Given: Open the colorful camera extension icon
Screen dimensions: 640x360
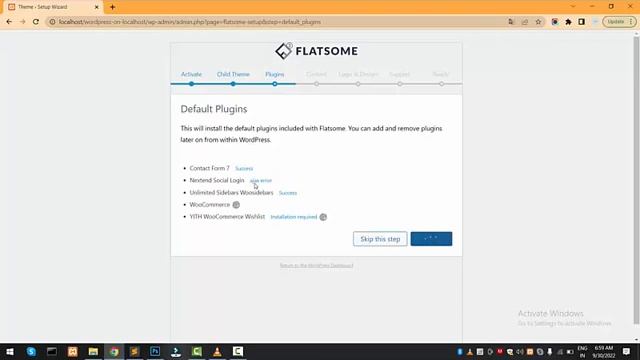Looking at the screenshot, I should tap(555, 22).
